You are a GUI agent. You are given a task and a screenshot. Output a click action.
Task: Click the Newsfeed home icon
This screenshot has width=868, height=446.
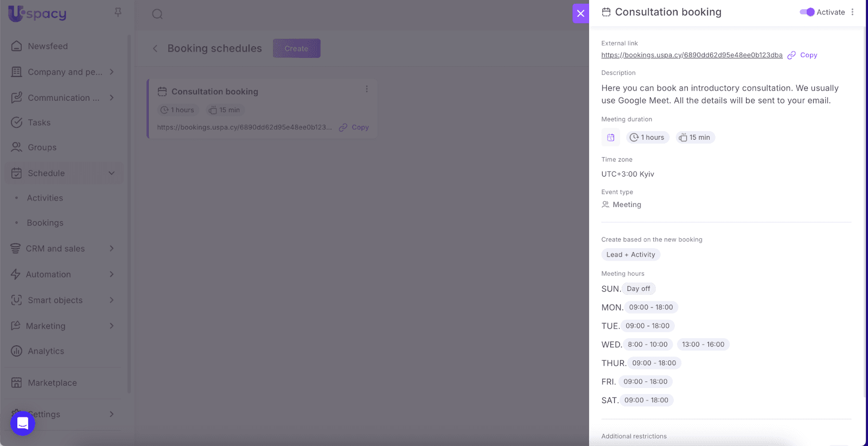point(17,46)
